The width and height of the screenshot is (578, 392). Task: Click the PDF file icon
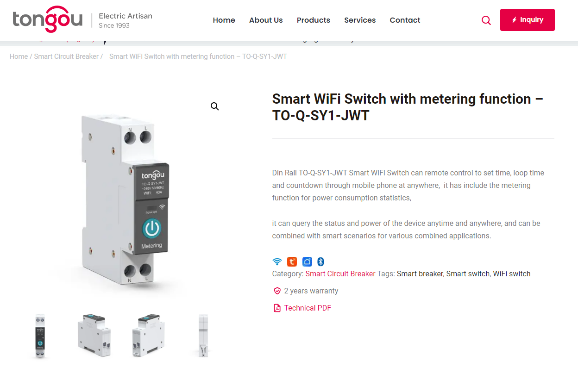pyautogui.click(x=277, y=308)
